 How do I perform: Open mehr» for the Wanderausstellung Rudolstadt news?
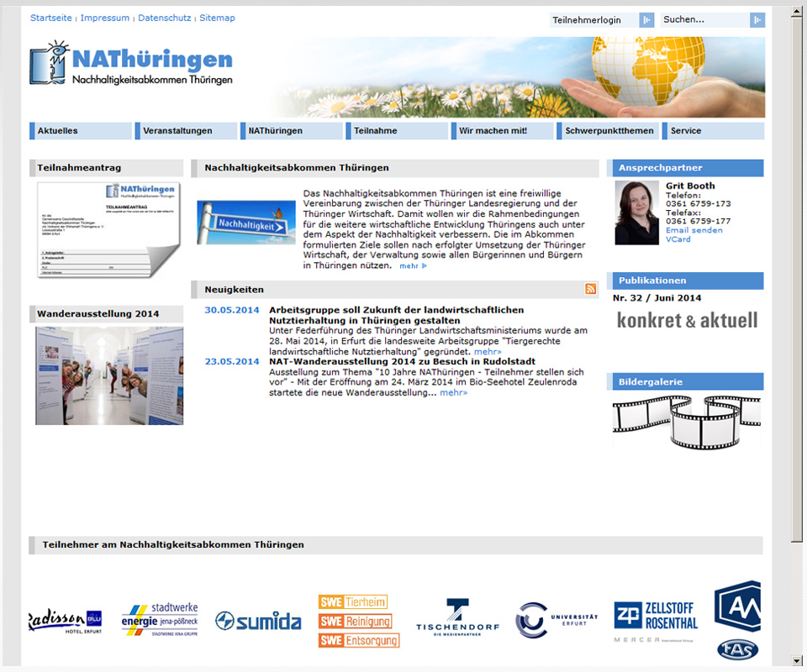pos(453,393)
